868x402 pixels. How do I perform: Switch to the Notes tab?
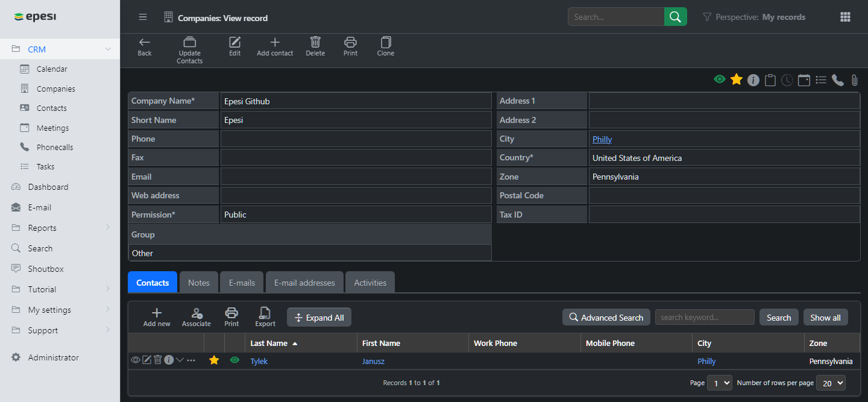pyautogui.click(x=199, y=283)
